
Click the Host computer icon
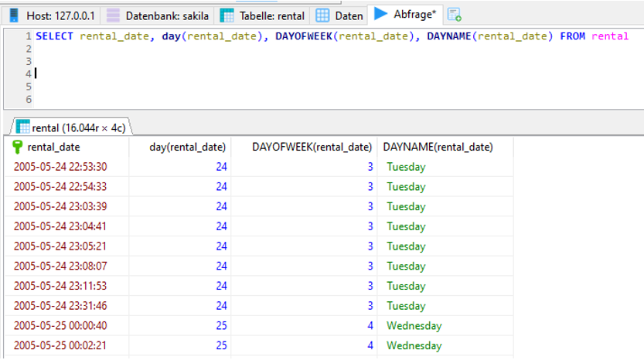(14, 15)
